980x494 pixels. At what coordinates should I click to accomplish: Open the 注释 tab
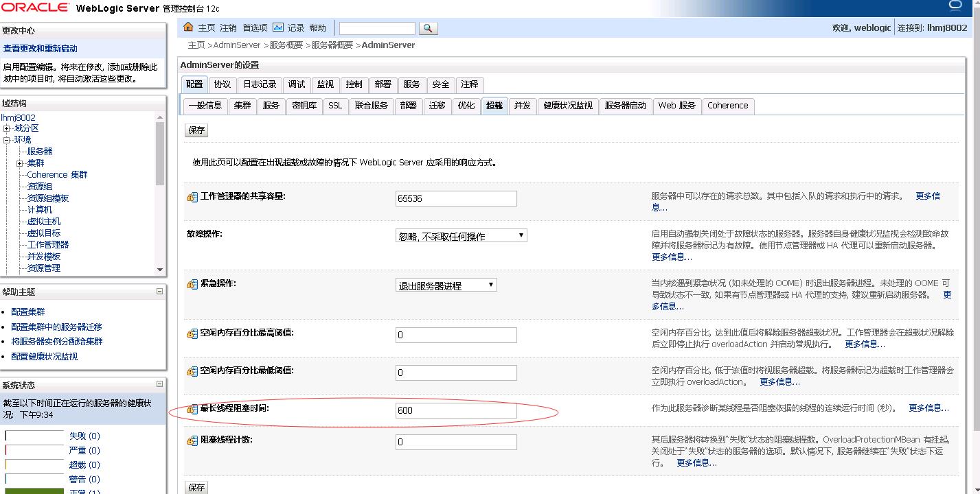click(x=470, y=84)
